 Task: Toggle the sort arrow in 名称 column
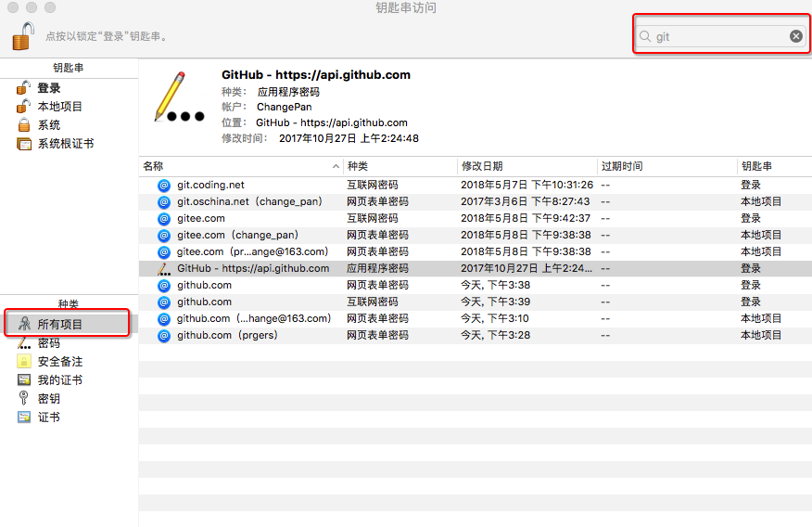click(x=336, y=166)
